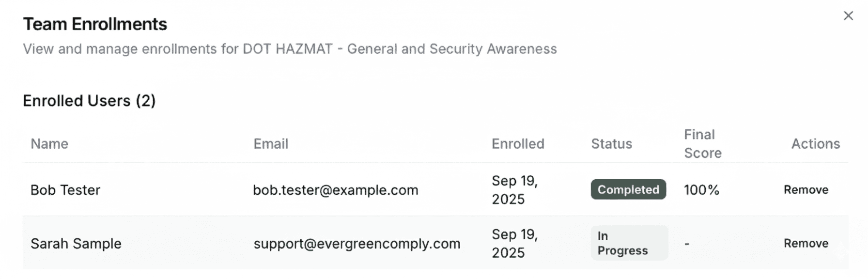Click the Status column header

611,144
